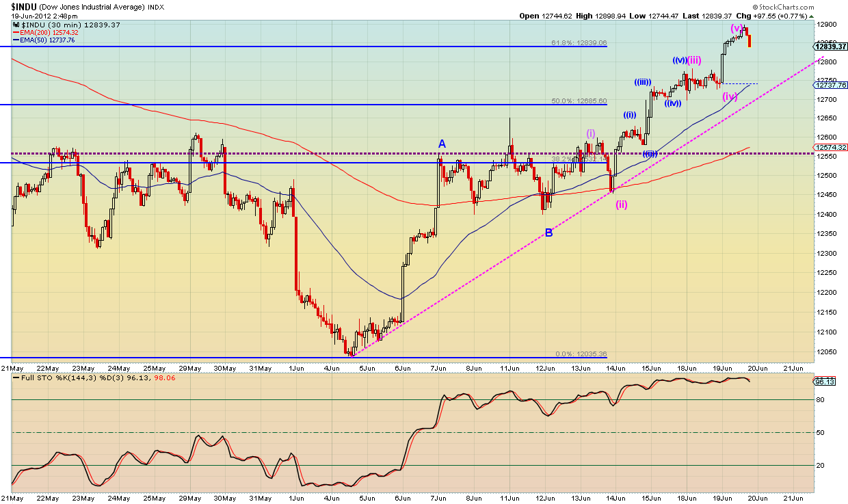Click the "61.8%: 12839.06" Fibonacci label
This screenshot has width=848, height=504.
[579, 42]
